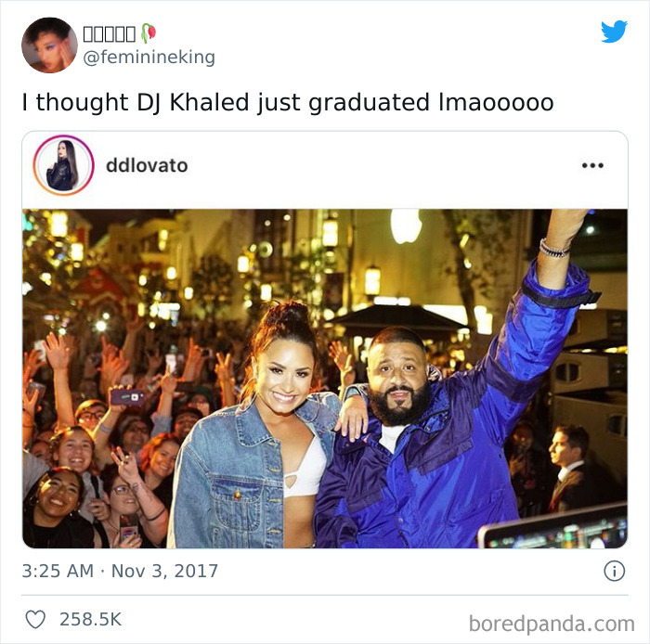Click the glowing Apple logo in the photo
This screenshot has width=650, height=644.
(406, 225)
